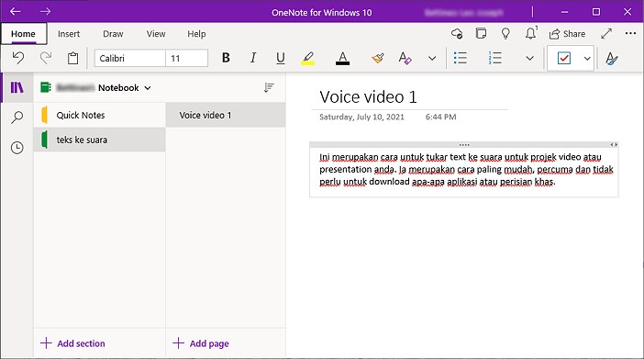Click the lightbulb tell-me icon

[x=505, y=33]
